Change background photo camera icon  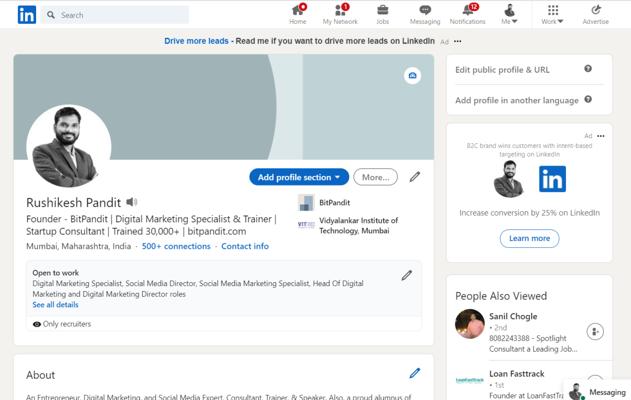click(x=412, y=76)
